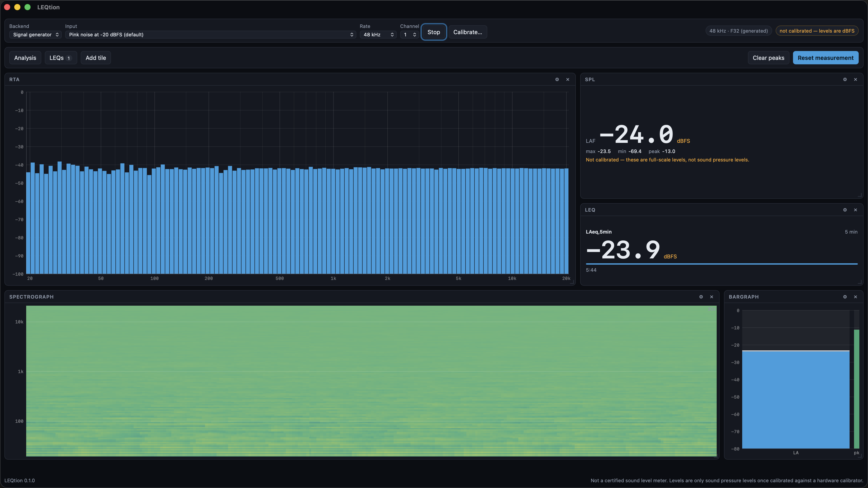This screenshot has height=488, width=868.
Task: Click the spectrograph display
Action: pos(371,381)
